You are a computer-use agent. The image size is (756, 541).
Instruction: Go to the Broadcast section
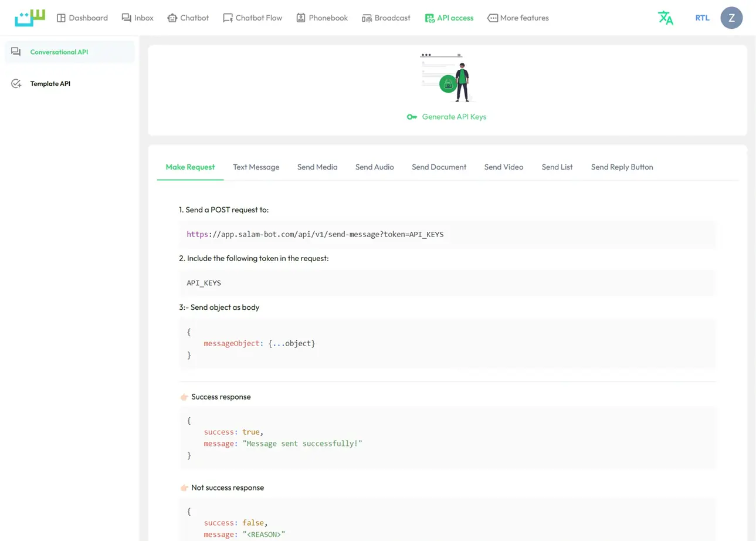pyautogui.click(x=386, y=18)
